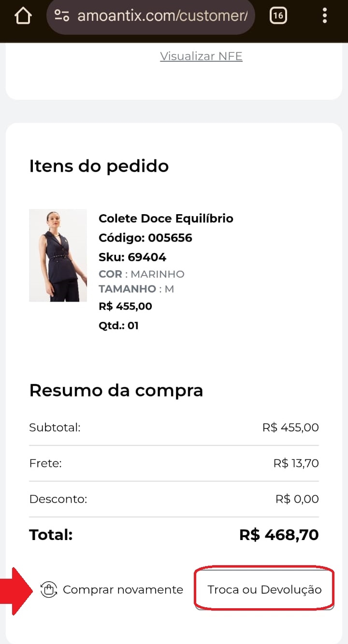This screenshot has width=348, height=644.
Task: Tap the amoantix.com address bar
Action: [162, 16]
